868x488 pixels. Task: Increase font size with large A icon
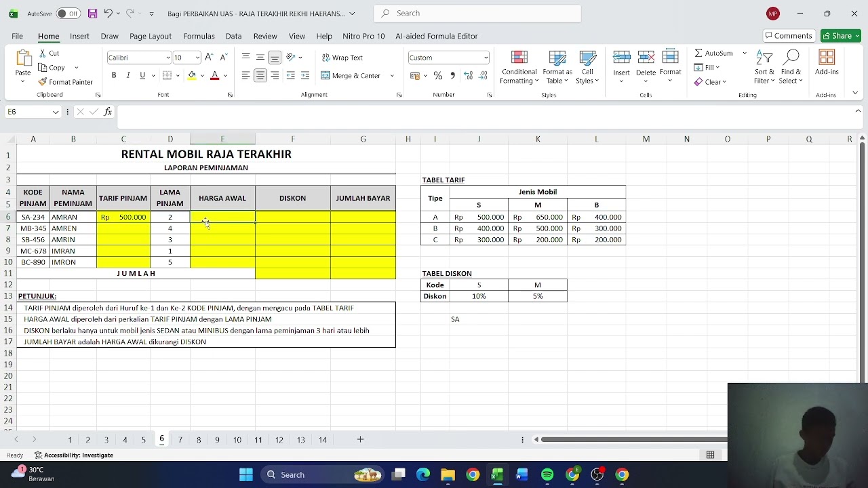click(x=209, y=58)
